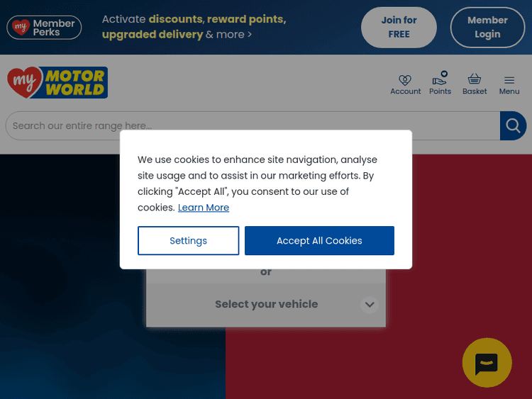Click the my Member Perks badge
The image size is (532, 399).
[x=44, y=28]
